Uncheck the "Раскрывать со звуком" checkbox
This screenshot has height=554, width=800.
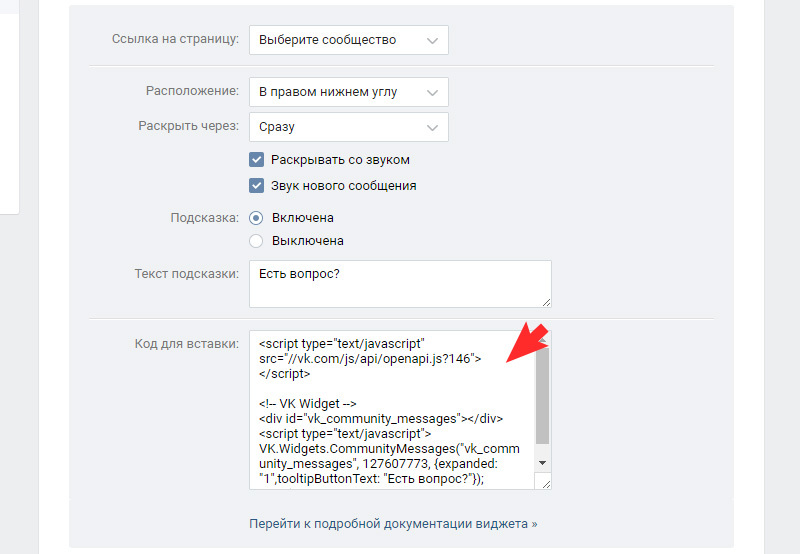click(x=256, y=160)
